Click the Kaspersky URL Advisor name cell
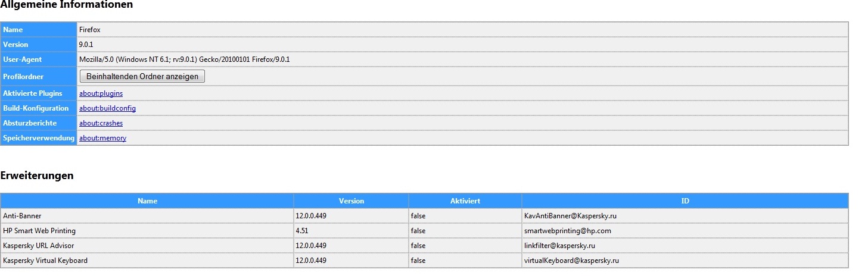This screenshot has width=868, height=279. [x=39, y=246]
